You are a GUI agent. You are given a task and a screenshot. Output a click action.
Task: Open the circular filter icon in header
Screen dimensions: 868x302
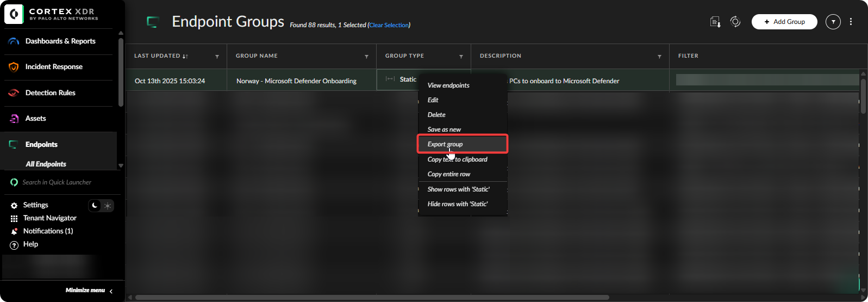coord(833,22)
